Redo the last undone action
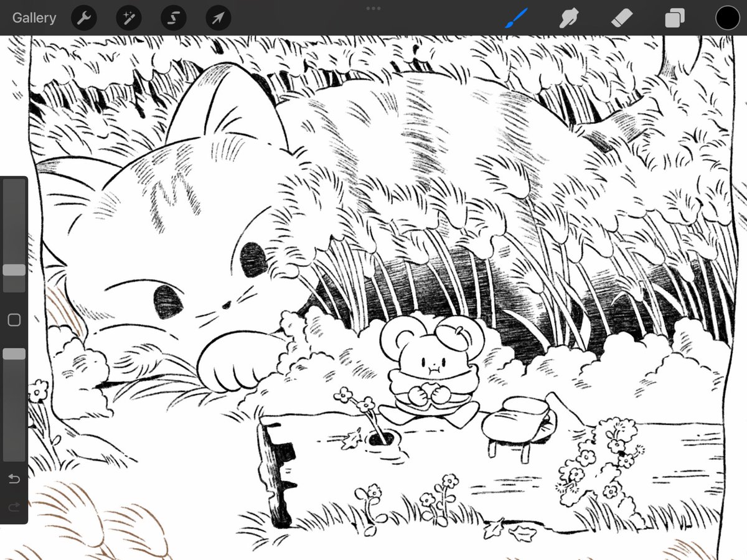Viewport: 747px width, 560px height. [x=14, y=508]
